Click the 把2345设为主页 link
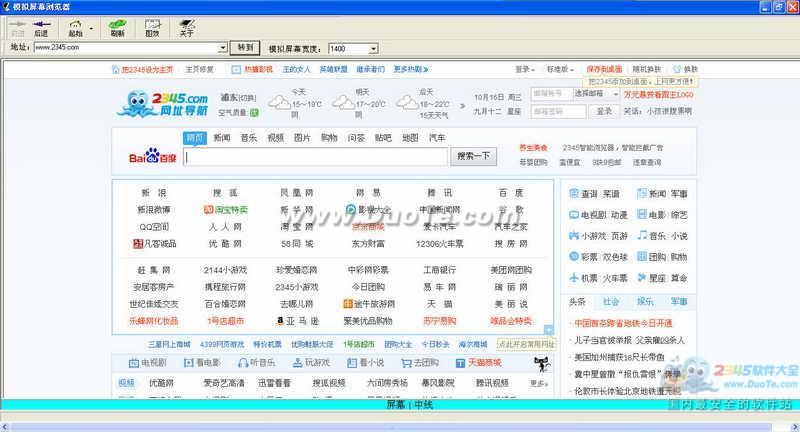This screenshot has width=800, height=432. (147, 70)
